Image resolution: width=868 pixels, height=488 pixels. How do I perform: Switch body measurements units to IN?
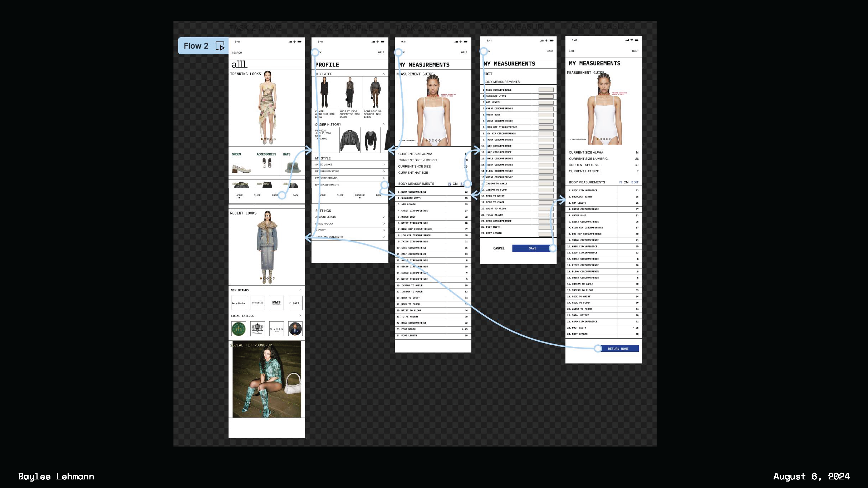[x=449, y=184]
